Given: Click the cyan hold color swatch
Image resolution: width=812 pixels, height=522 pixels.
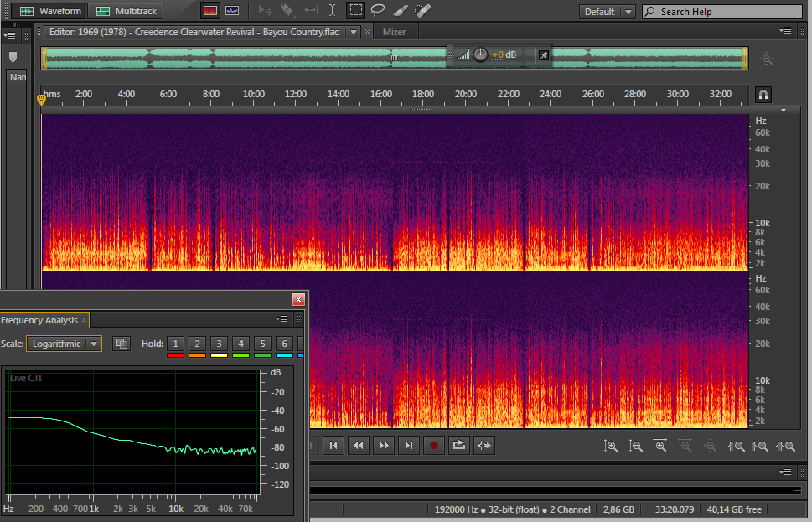Looking at the screenshot, I should (x=284, y=356).
